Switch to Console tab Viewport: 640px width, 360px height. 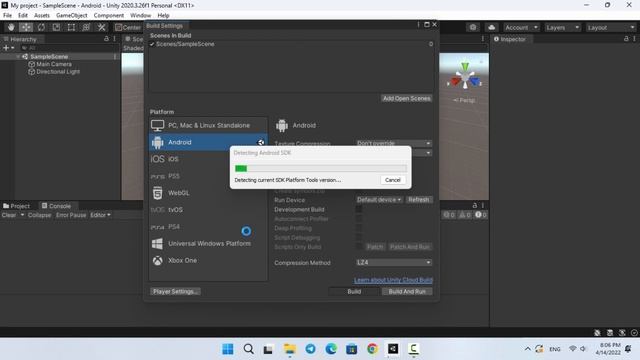click(56, 206)
